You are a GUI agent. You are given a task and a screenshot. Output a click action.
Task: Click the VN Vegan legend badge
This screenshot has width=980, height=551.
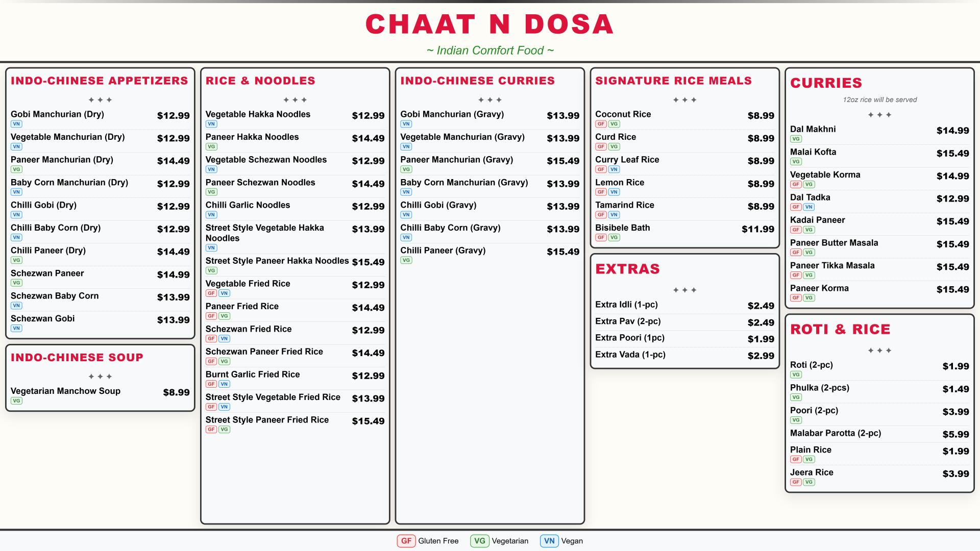tap(549, 541)
